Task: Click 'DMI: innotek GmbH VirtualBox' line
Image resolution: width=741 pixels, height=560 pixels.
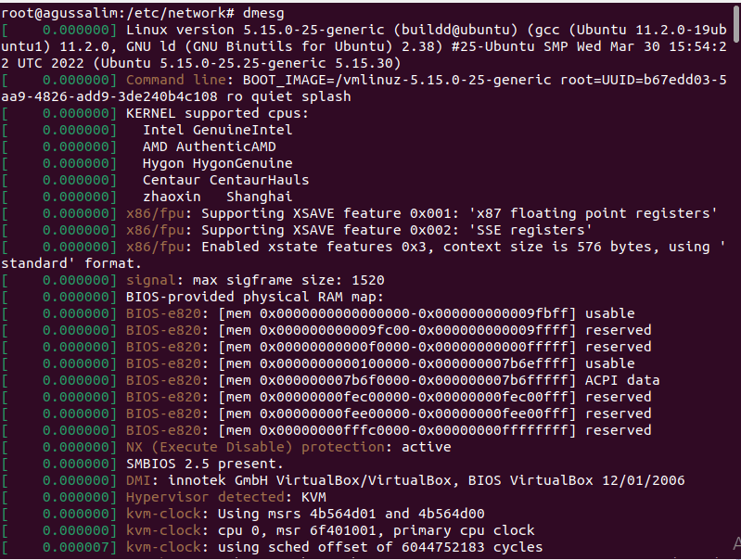Action: pyautogui.click(x=405, y=480)
